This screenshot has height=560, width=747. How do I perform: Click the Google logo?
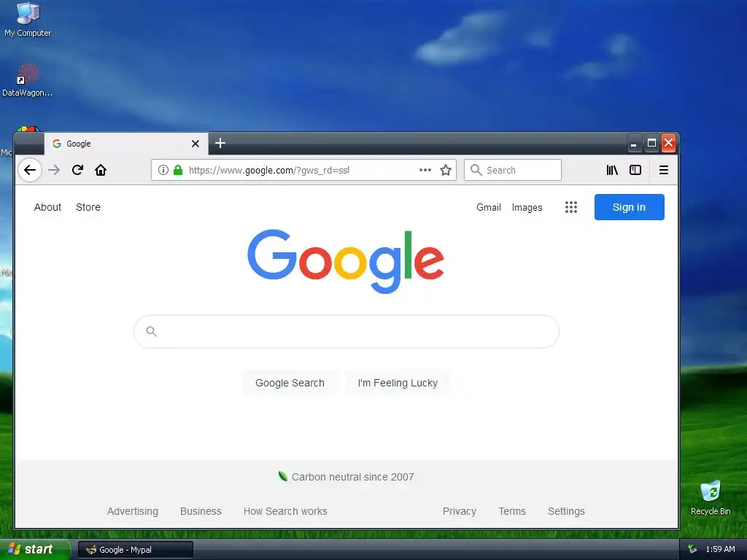coord(346,261)
